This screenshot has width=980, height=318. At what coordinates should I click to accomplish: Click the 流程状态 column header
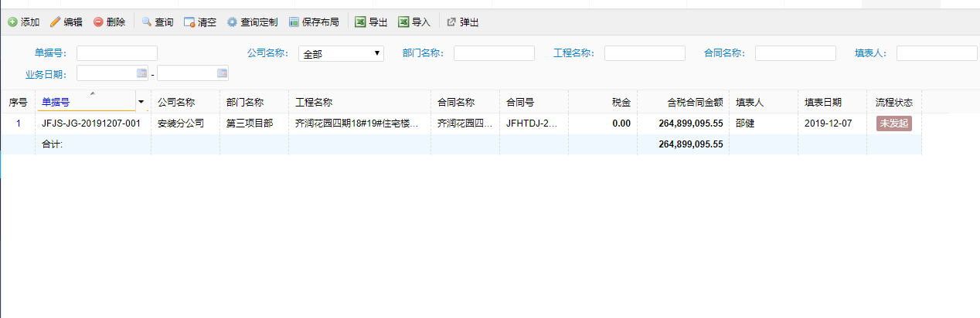coord(893,102)
